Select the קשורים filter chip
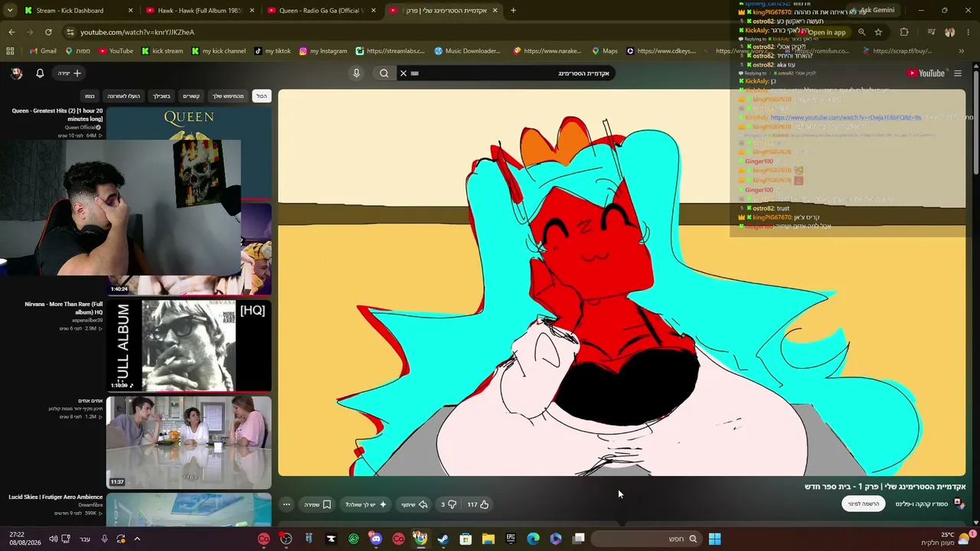Screen dimensions: 980x551 191,96
